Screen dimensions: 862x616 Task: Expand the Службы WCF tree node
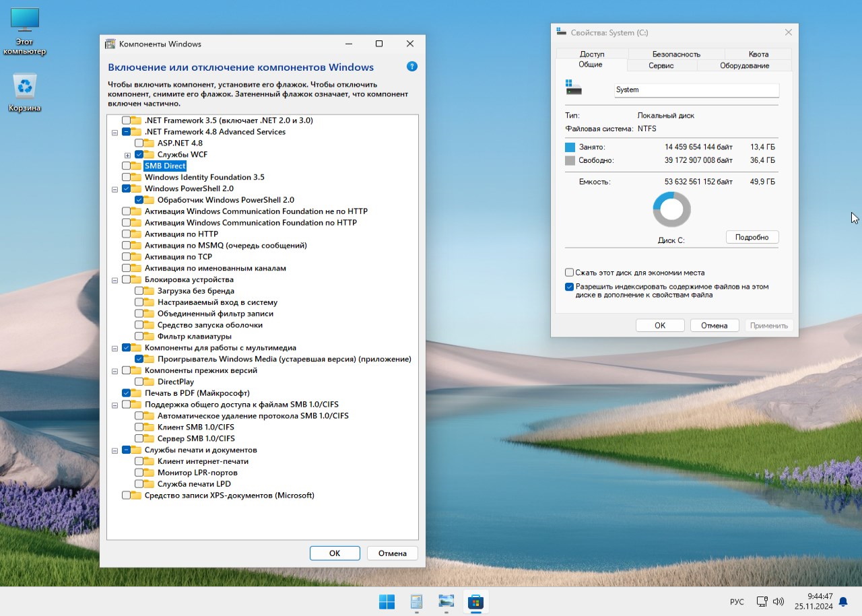click(x=127, y=155)
